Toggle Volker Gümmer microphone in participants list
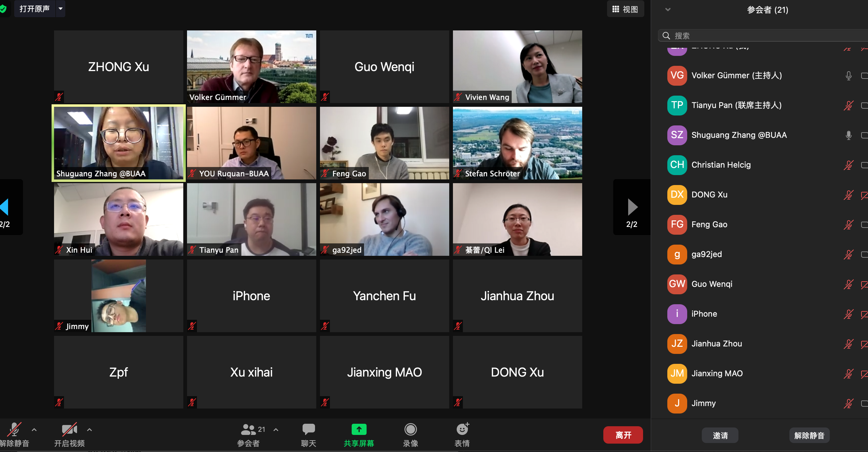 point(848,75)
